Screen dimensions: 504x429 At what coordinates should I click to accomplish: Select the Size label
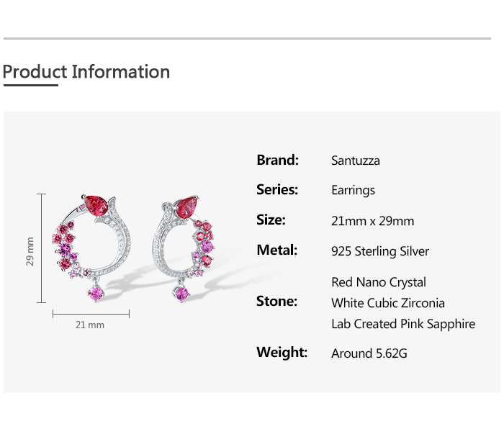(271, 220)
